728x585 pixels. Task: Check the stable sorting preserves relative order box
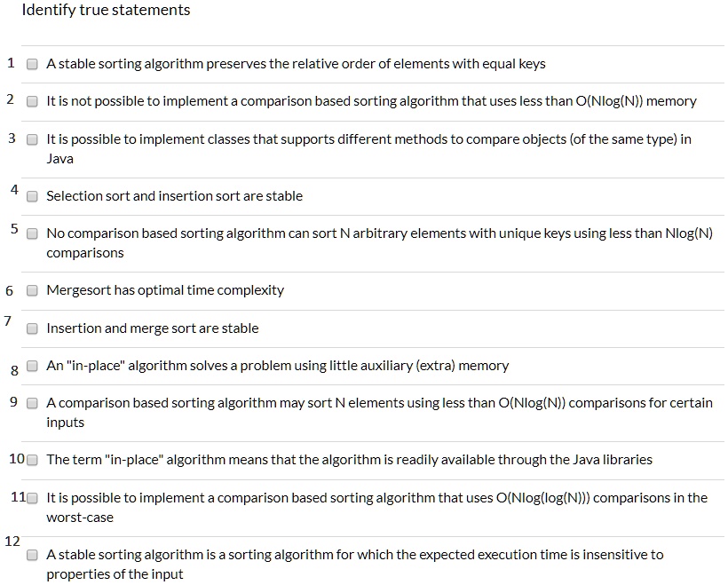32,64
